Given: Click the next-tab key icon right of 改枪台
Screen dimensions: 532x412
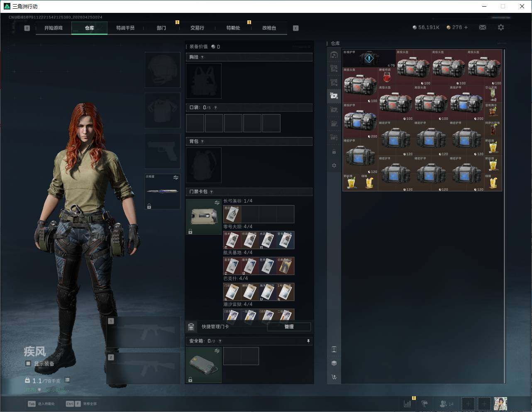Looking at the screenshot, I should click(296, 28).
